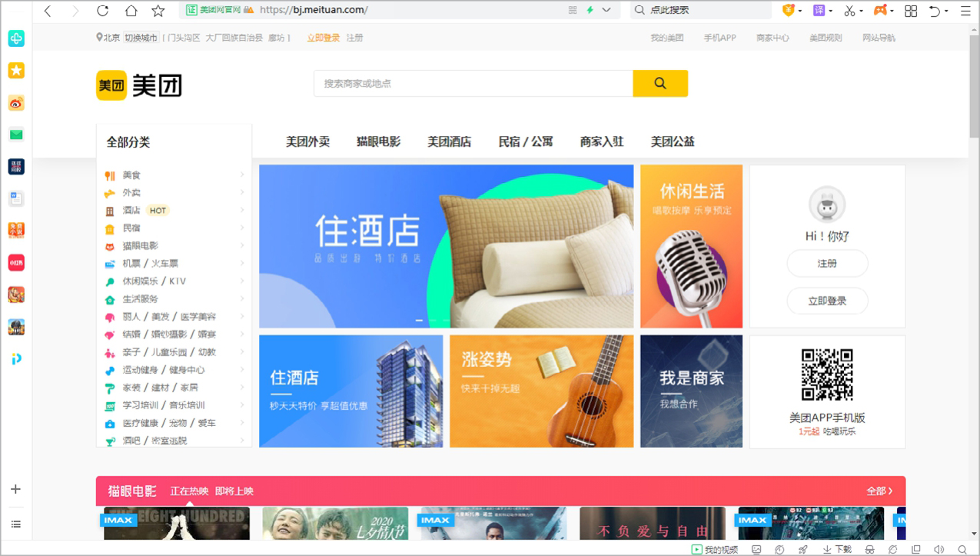Open the incognito glasses icon in status bar

pyautogui.click(x=870, y=550)
